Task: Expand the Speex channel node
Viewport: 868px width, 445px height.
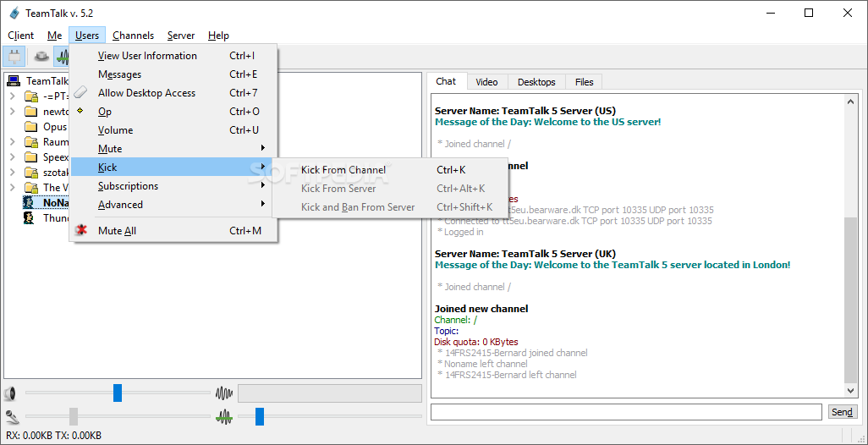Action: [x=12, y=157]
